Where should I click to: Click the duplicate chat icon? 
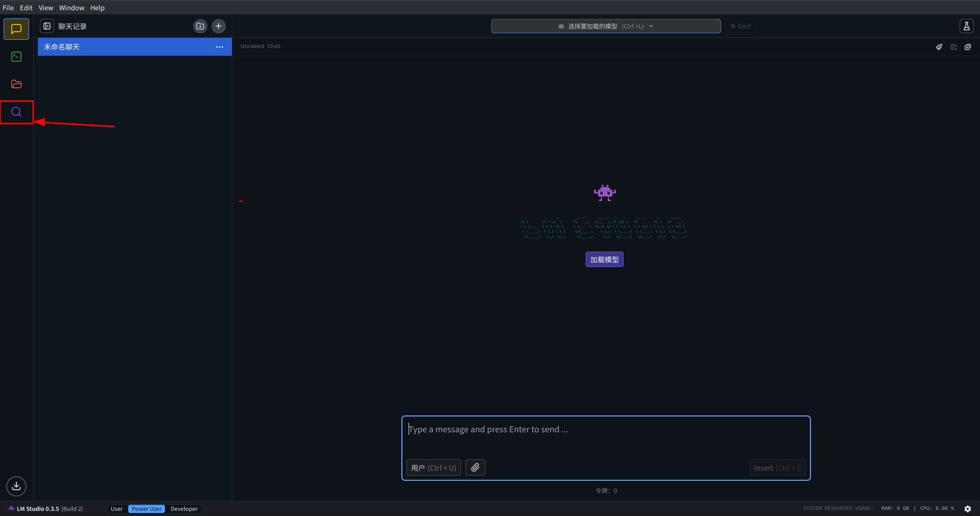pyautogui.click(x=968, y=47)
